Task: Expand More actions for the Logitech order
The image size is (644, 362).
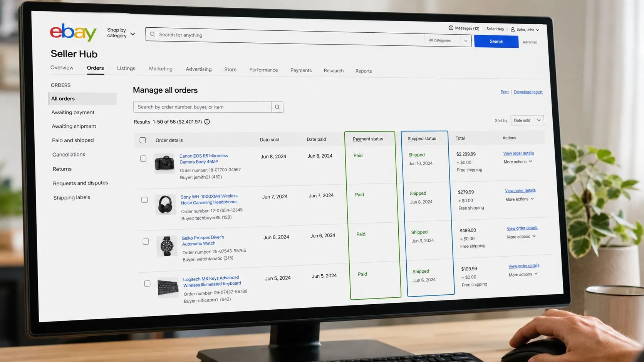Action: (x=523, y=274)
